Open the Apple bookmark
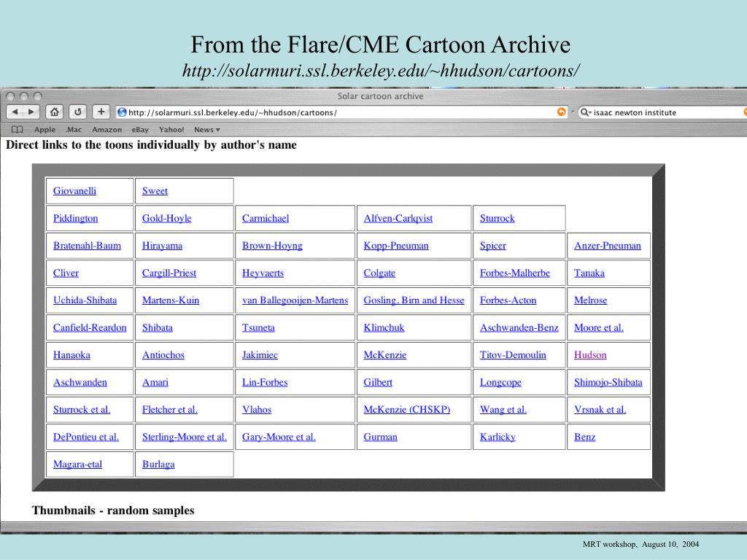This screenshot has height=560, width=747. (x=44, y=130)
